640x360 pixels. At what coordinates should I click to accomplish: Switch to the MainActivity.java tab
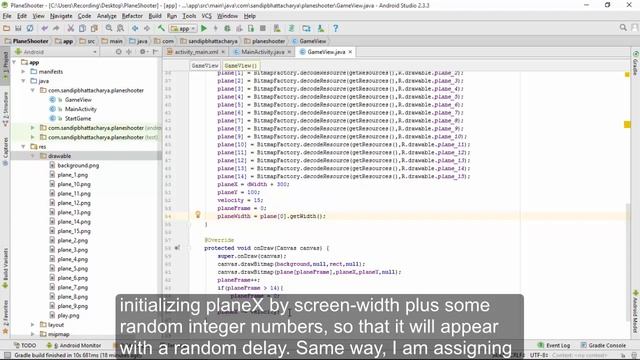point(262,52)
